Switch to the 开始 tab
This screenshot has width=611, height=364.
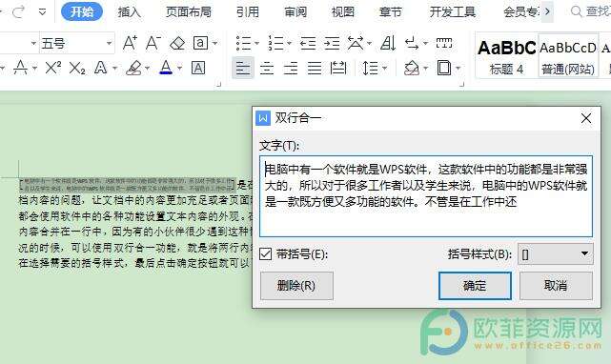pyautogui.click(x=82, y=11)
